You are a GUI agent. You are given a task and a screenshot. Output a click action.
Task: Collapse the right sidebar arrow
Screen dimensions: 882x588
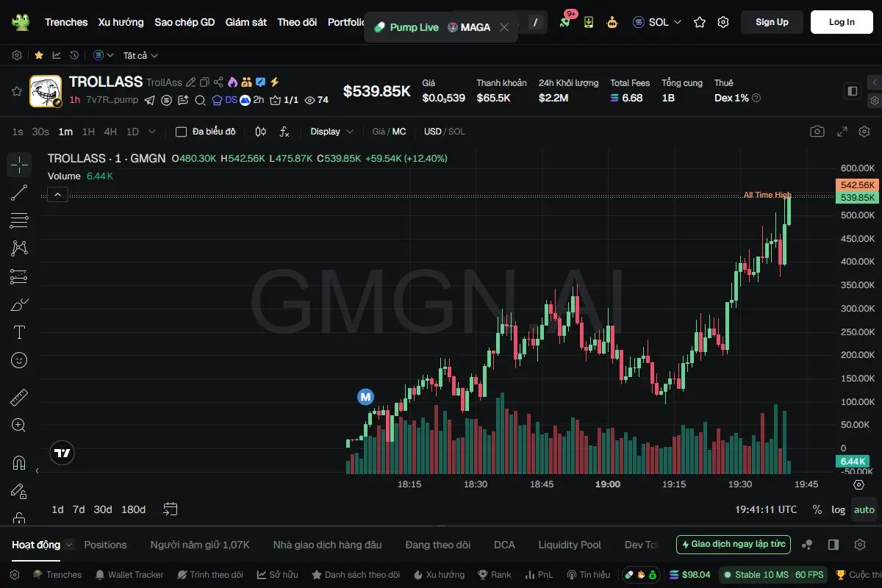click(874, 82)
